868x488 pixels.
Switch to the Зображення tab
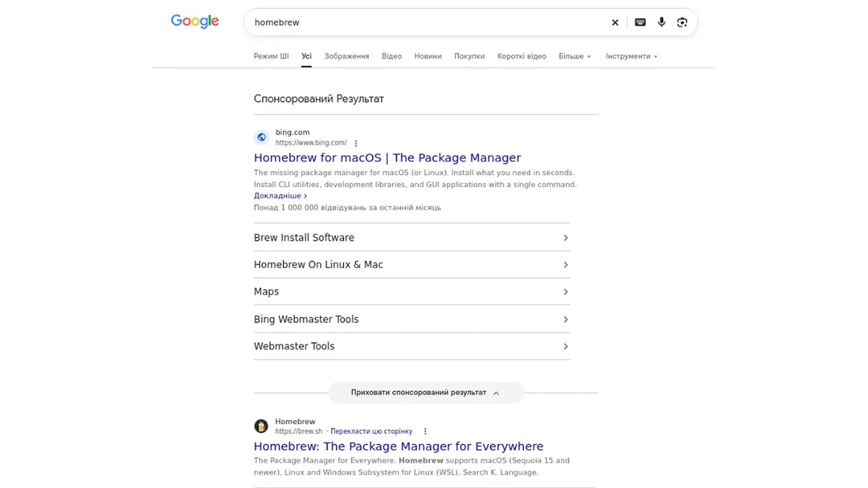[346, 56]
